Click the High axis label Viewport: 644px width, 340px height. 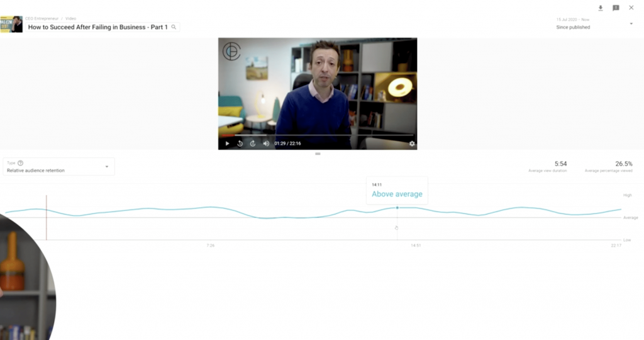(x=627, y=195)
